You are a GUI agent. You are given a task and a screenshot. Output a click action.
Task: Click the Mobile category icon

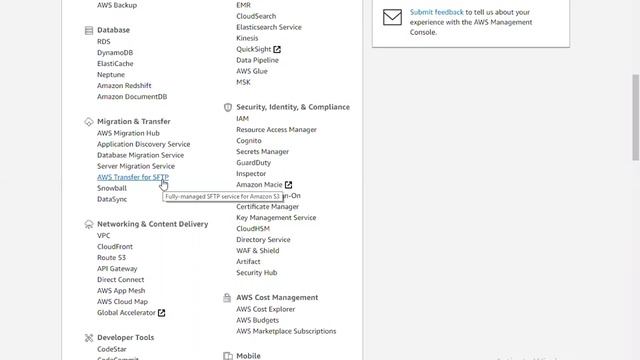[x=228, y=356]
